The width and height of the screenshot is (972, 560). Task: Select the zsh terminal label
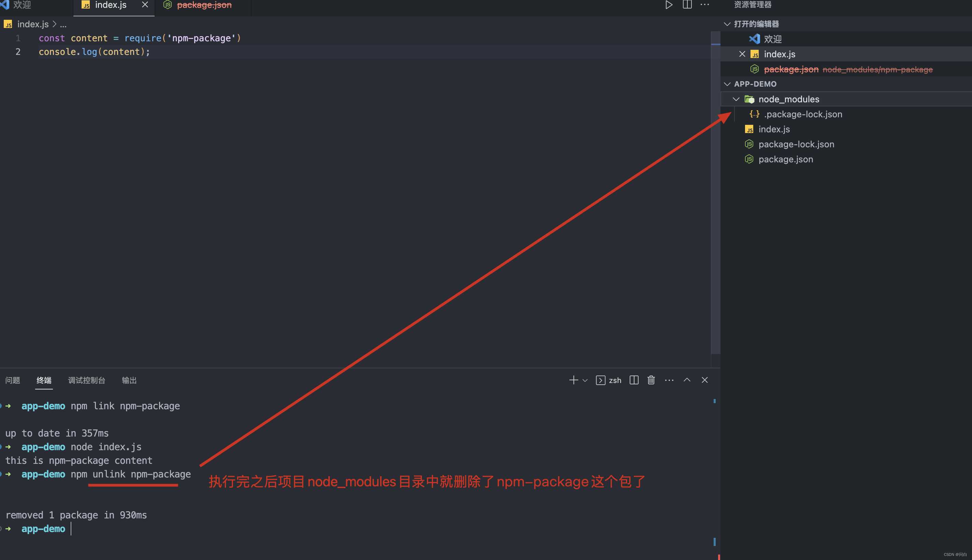point(615,380)
